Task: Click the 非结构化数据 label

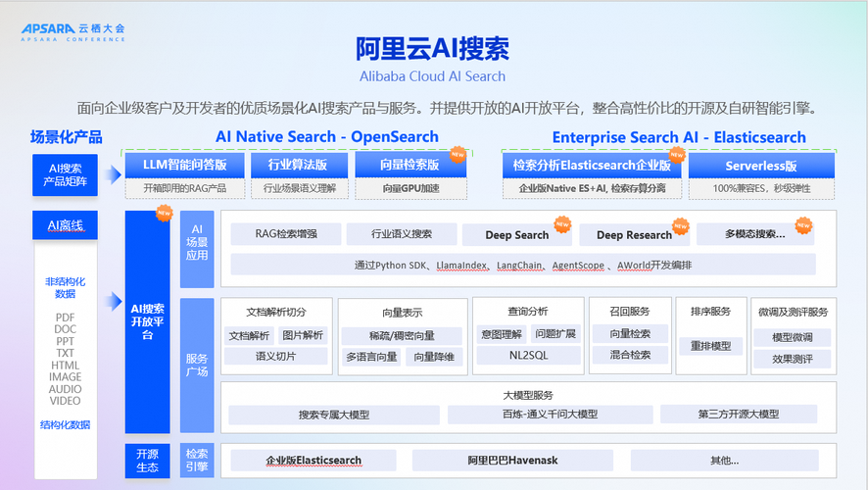Action: (65, 287)
